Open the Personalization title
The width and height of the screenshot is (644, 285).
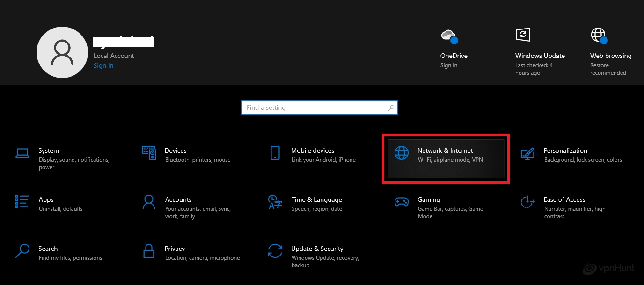pyautogui.click(x=565, y=150)
